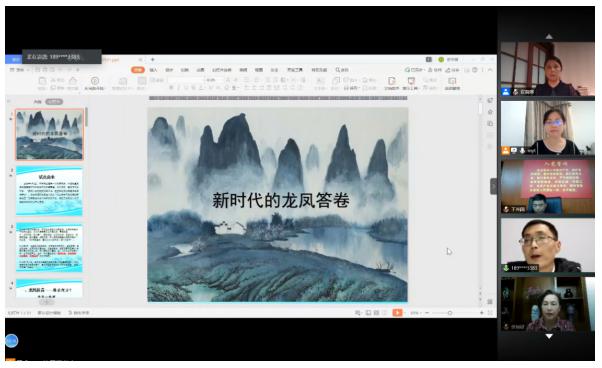Switch to slide sorter view icon

[376, 313]
